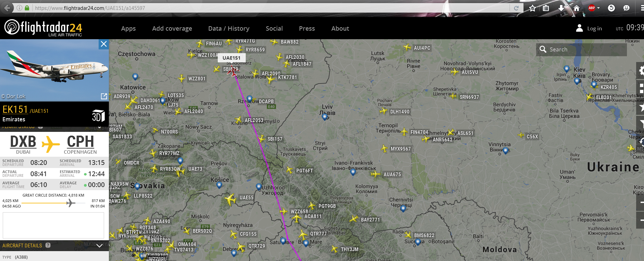
Task: Click the EK151 flight number link
Action: click(15, 109)
